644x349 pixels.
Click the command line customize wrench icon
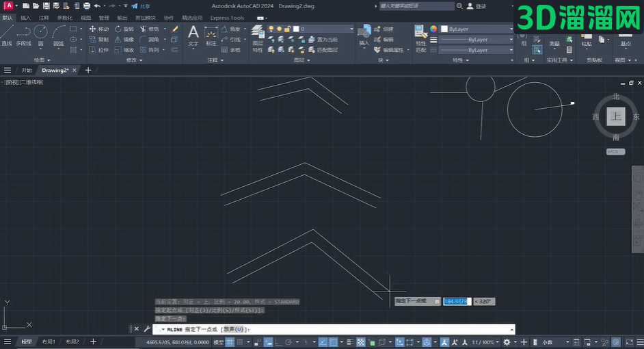point(147,329)
